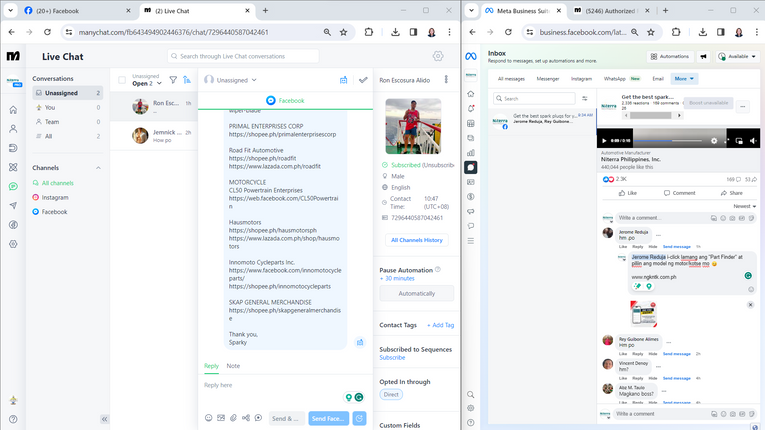Insert an image into the reply
765x430 pixels.
221,418
